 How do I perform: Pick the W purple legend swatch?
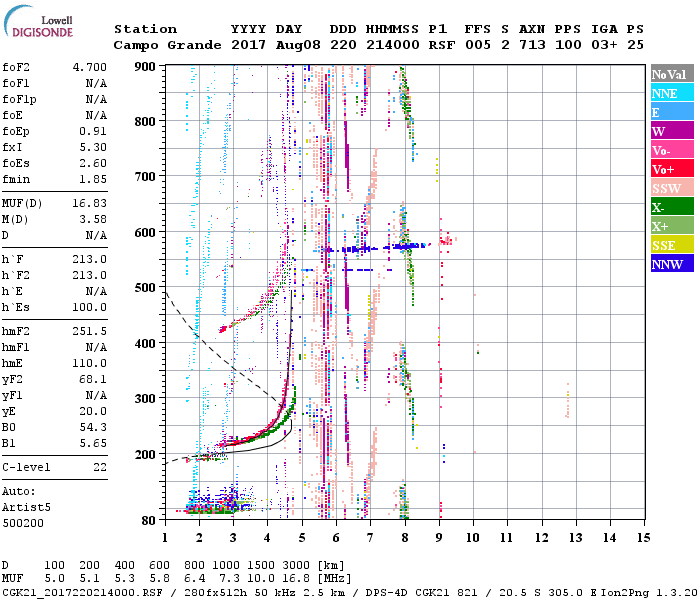coord(672,131)
